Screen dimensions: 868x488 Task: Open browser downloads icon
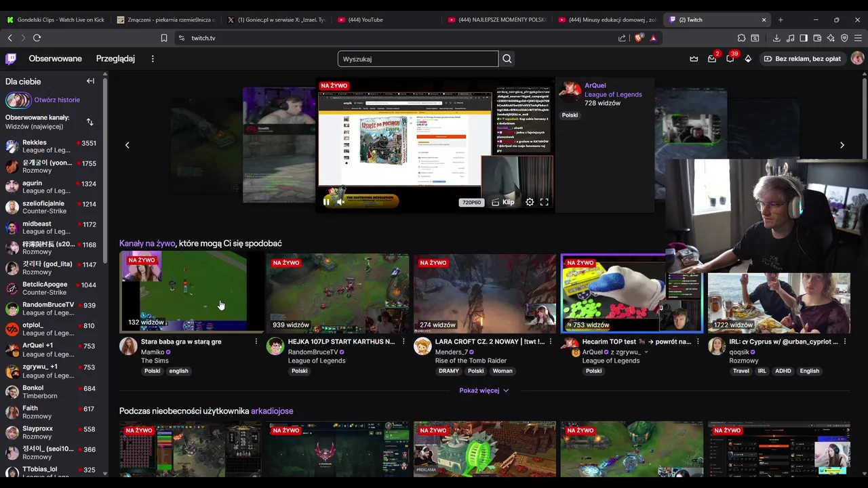(776, 38)
